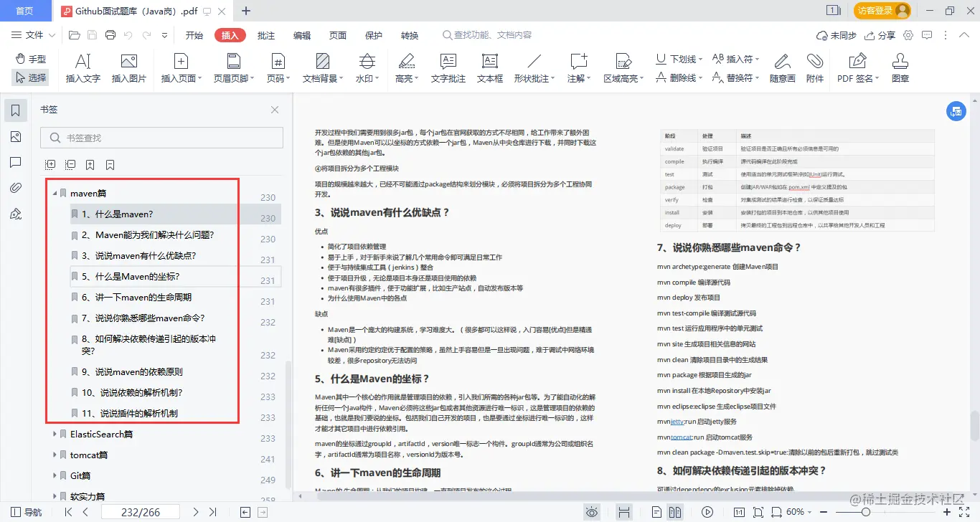Screen dimensions: 980x522
Task: Select the 随意画 (freehand draw) tool
Action: pyautogui.click(x=782, y=68)
